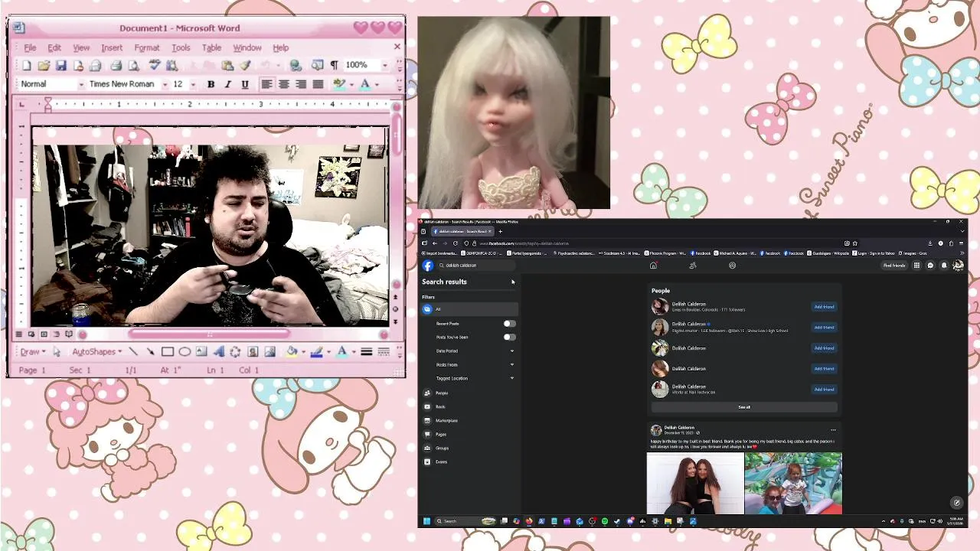Screen dimensions: 980x551
Task: Enable Posts You've Seen switch
Action: pos(509,337)
